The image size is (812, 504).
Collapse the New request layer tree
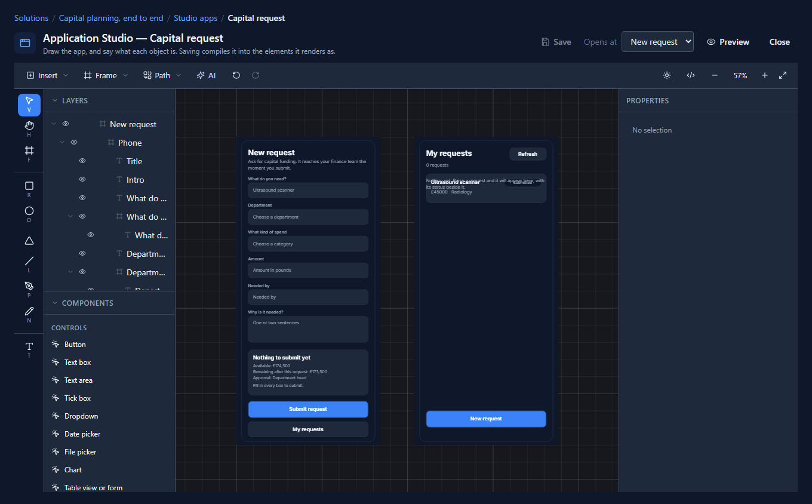point(54,124)
